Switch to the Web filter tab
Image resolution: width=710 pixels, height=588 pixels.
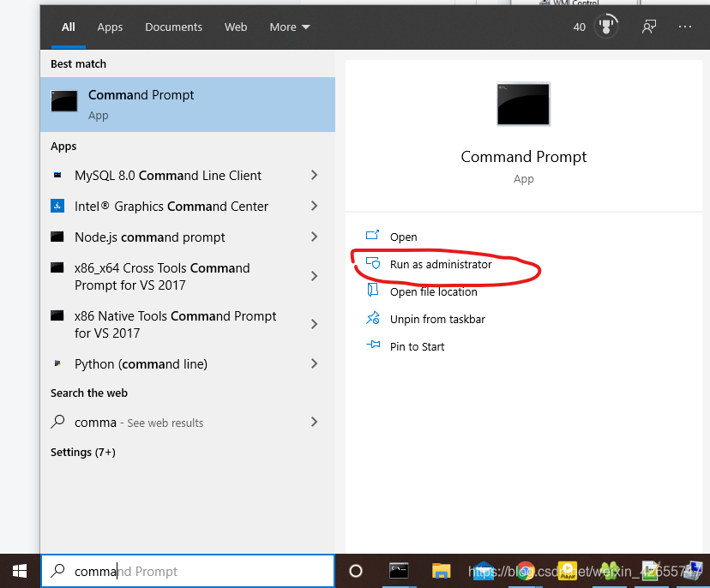(236, 27)
